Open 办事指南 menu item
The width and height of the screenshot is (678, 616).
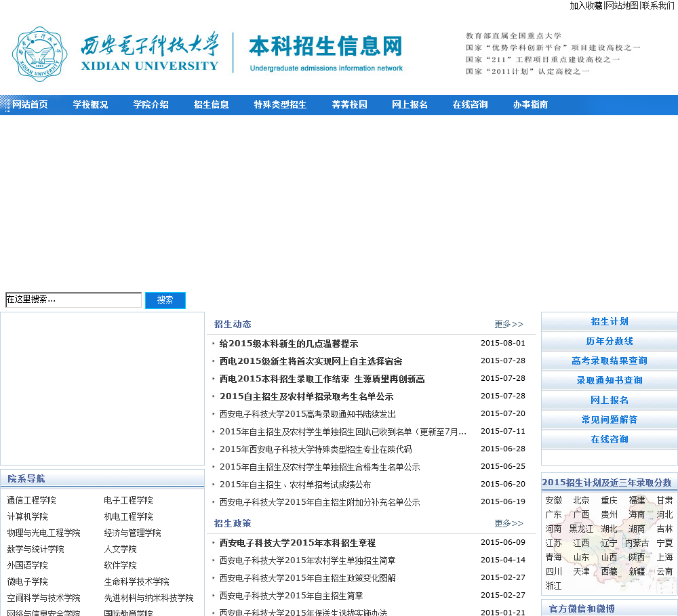coord(531,104)
